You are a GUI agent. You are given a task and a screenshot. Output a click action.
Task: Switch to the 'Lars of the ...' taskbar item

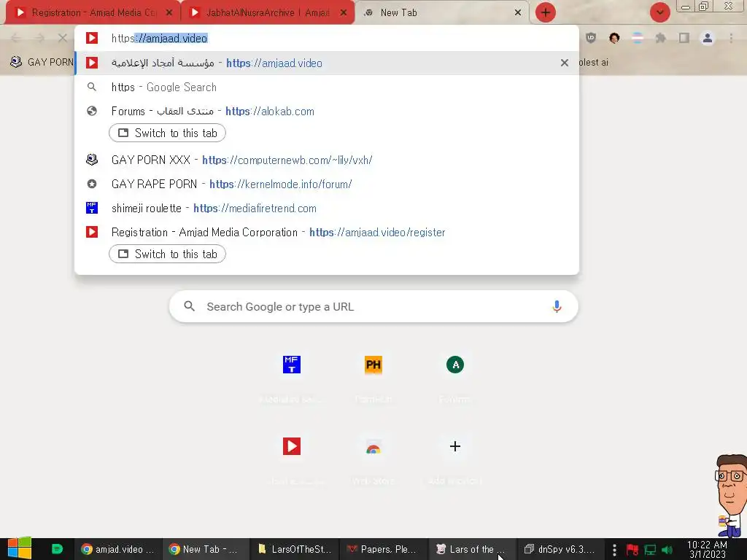tap(471, 549)
